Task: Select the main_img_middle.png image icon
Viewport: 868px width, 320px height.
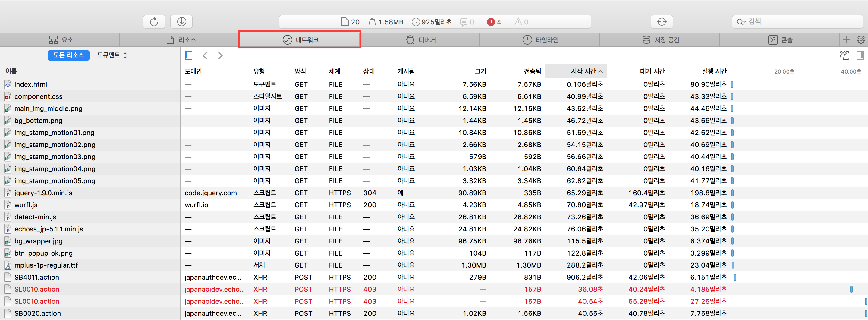Action: tap(8, 109)
